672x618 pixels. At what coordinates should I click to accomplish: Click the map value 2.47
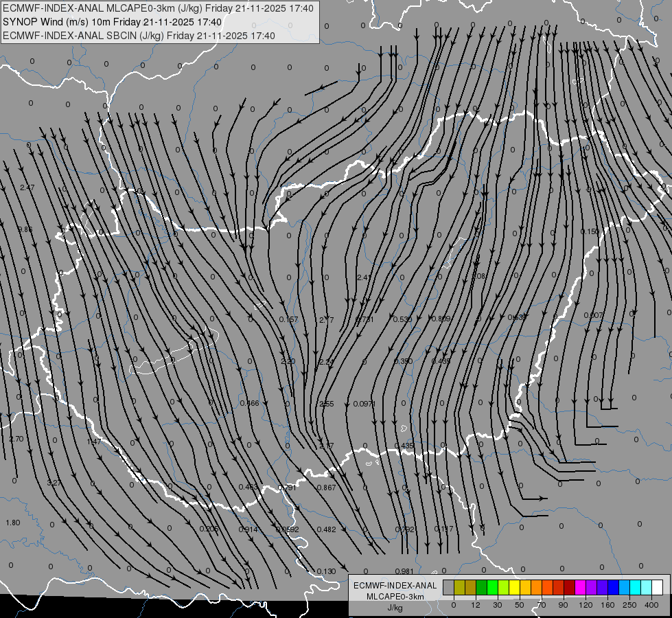pyautogui.click(x=27, y=187)
